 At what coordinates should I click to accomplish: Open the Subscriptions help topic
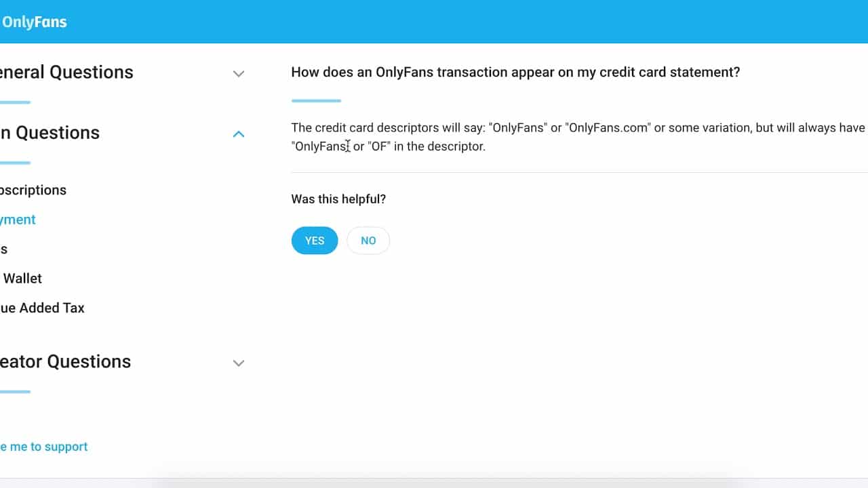click(33, 190)
